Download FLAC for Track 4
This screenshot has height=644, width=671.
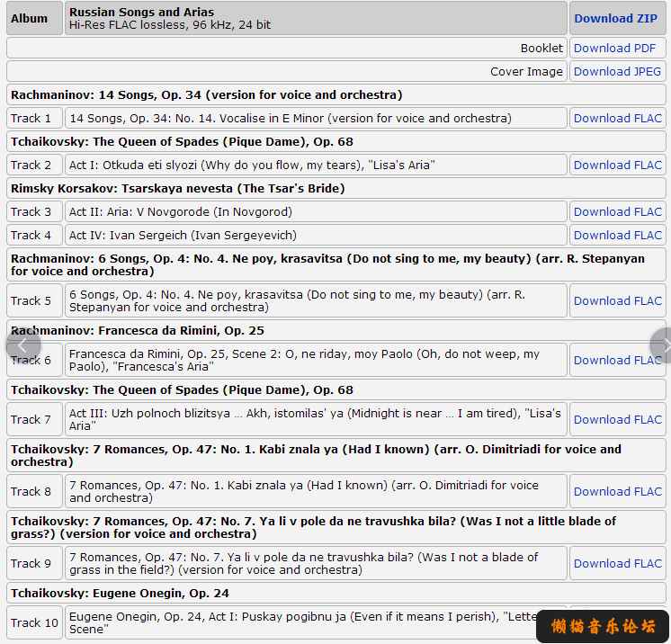[x=618, y=236]
